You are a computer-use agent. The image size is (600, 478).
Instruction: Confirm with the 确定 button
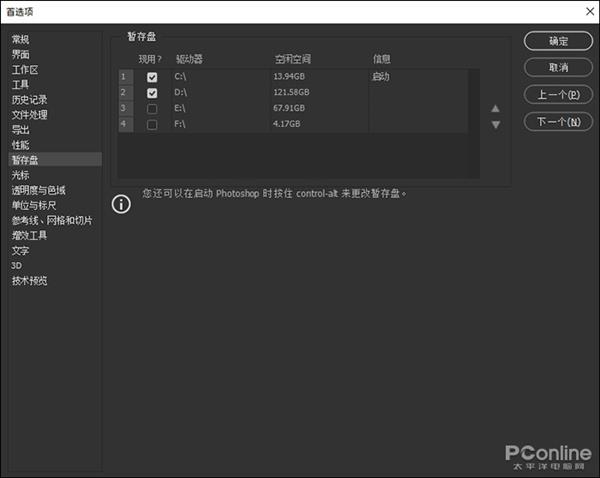[558, 41]
